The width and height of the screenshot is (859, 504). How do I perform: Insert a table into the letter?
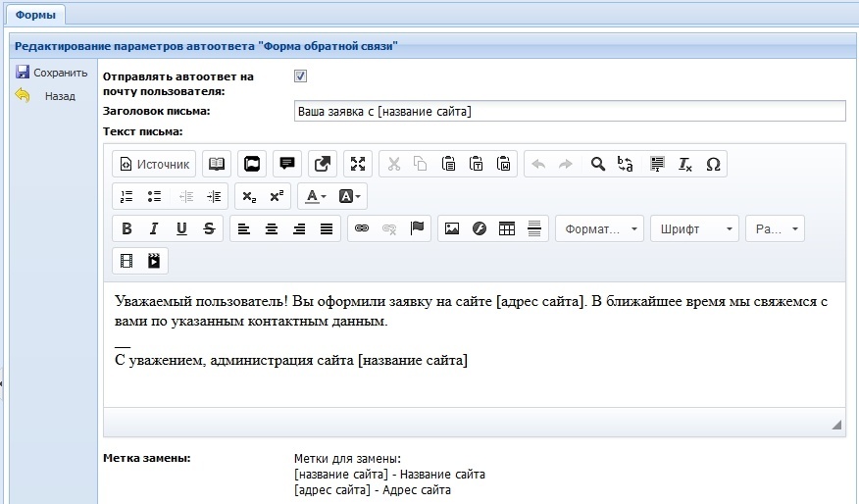(x=507, y=228)
